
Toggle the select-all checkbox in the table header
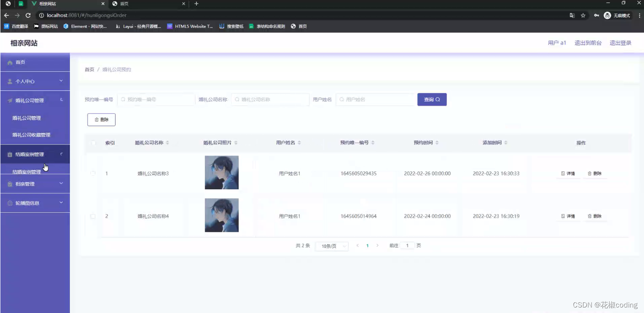point(93,143)
